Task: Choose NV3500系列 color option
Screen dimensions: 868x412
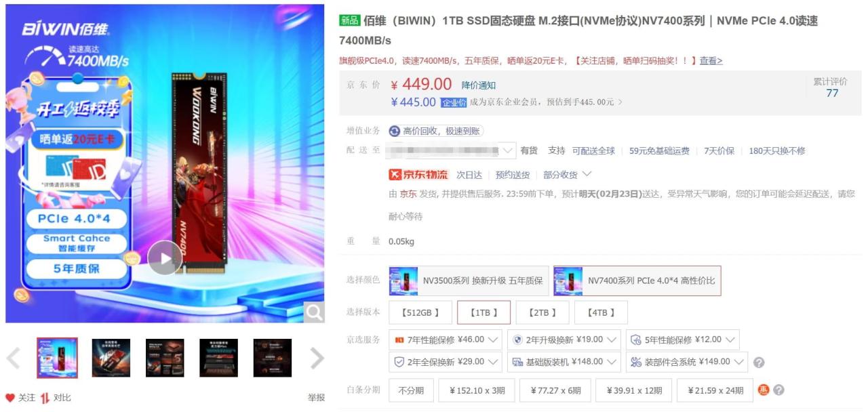Action: [x=469, y=281]
